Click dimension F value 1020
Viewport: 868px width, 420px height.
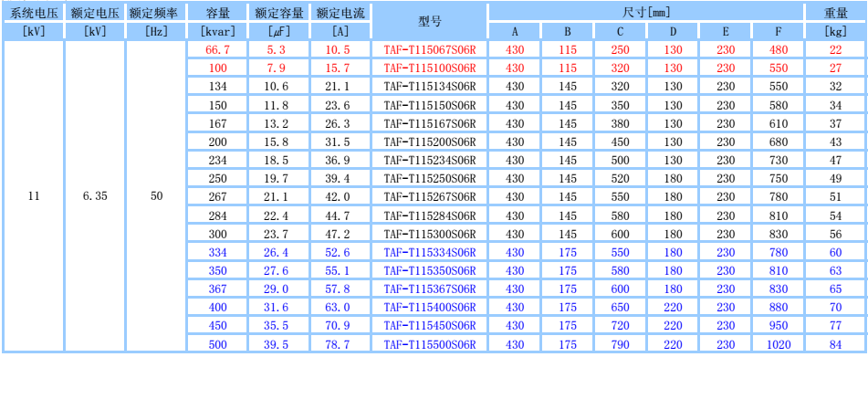(779, 344)
